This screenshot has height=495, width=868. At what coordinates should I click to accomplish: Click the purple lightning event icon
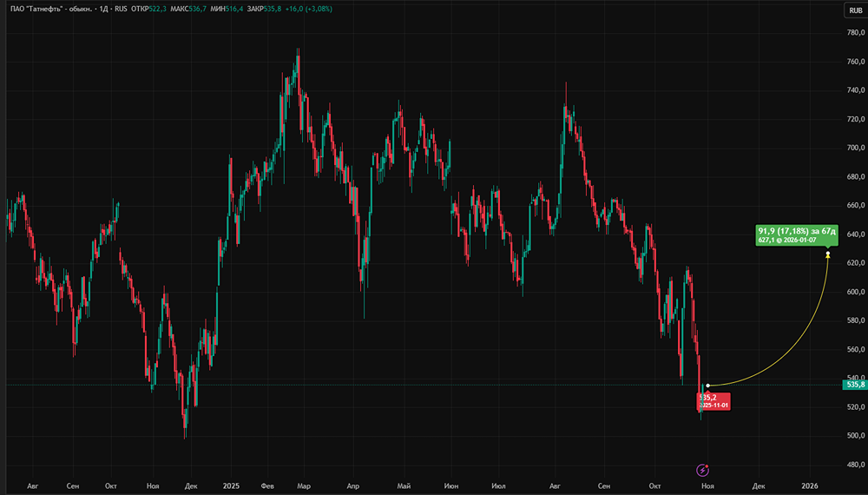point(702,470)
